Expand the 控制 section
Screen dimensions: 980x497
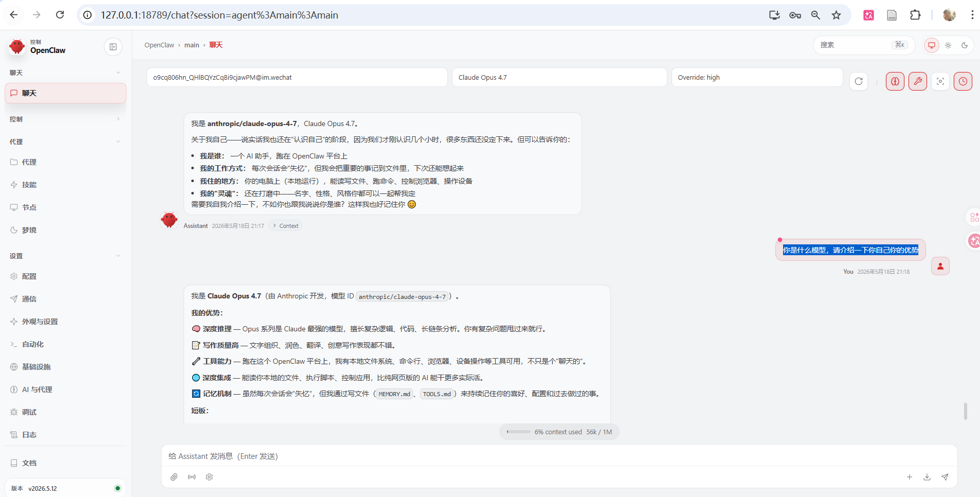(65, 119)
